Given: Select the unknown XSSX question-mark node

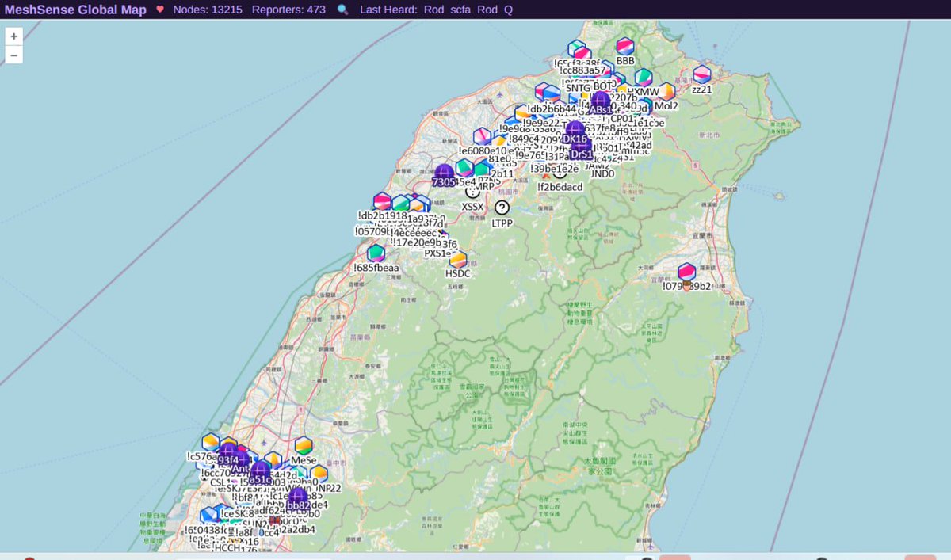Looking at the screenshot, I should point(473,191).
